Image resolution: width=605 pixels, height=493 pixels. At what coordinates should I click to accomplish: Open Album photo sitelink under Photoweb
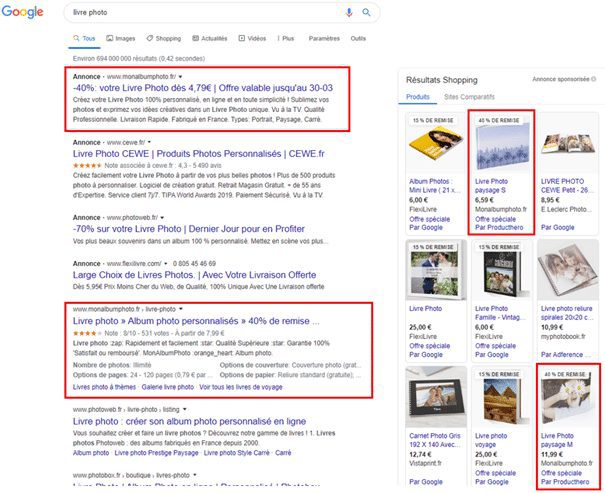(x=91, y=453)
